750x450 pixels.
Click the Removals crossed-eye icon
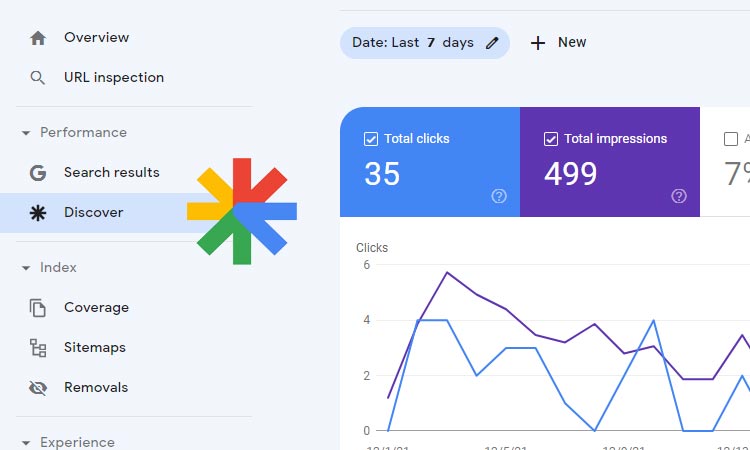click(38, 388)
